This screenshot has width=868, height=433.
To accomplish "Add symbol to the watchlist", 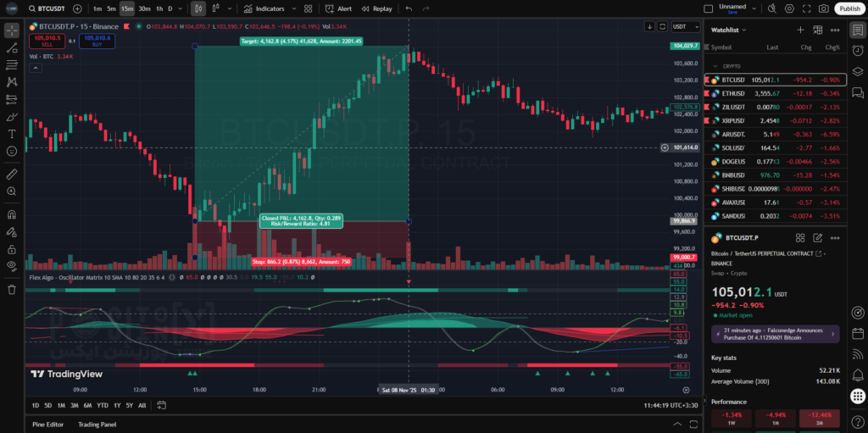I will coord(800,30).
